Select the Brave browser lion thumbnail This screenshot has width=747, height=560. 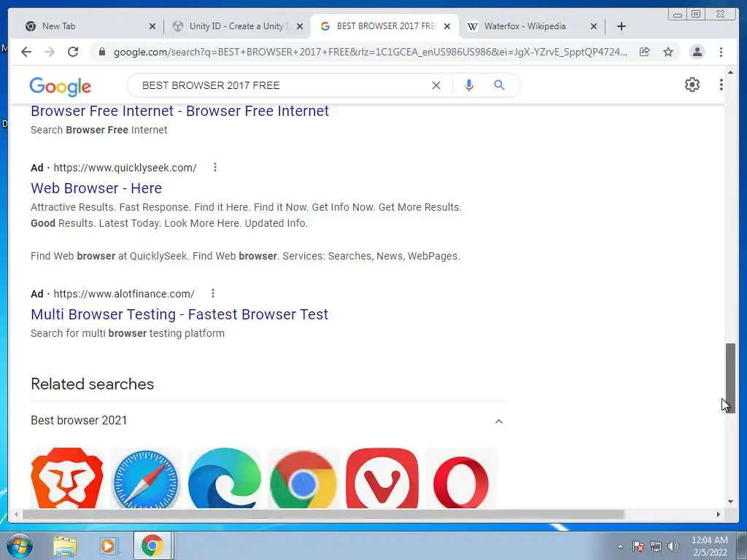click(67, 478)
